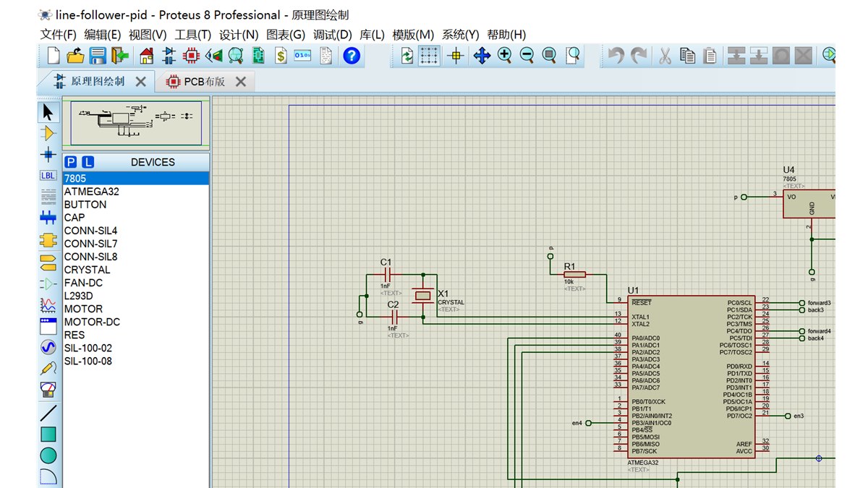Open the 编辑(E) menu
The width and height of the screenshot is (868, 488).
tap(103, 35)
